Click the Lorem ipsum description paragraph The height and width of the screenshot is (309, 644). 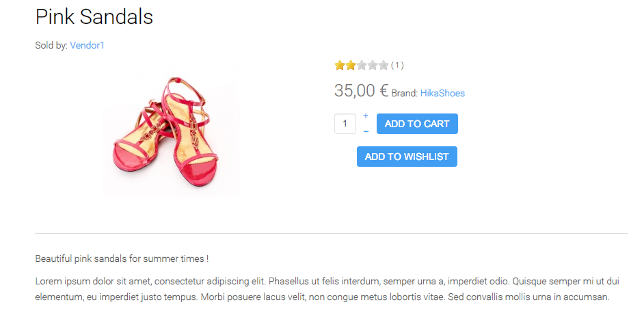pyautogui.click(x=321, y=289)
